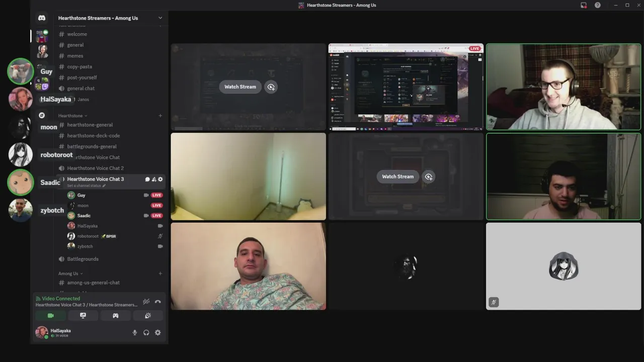Viewport: 644px width, 362px height.
Task: Edit channel status pencil icon
Action: tap(104, 186)
